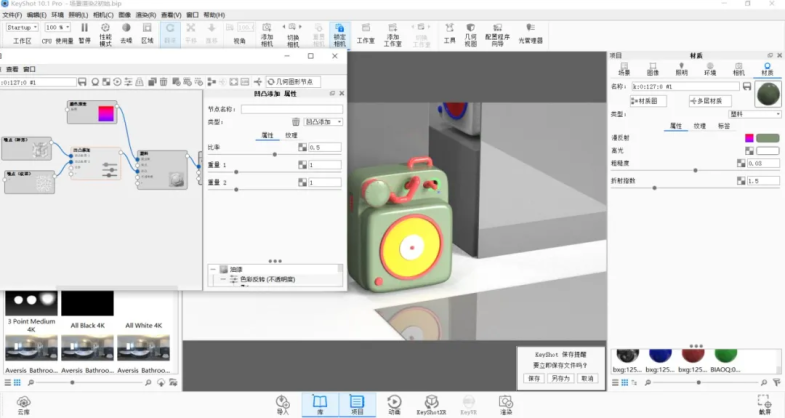Image resolution: width=785 pixels, height=418 pixels.
Task: Click the 暂停 (pause) render icon
Action: tap(84, 32)
